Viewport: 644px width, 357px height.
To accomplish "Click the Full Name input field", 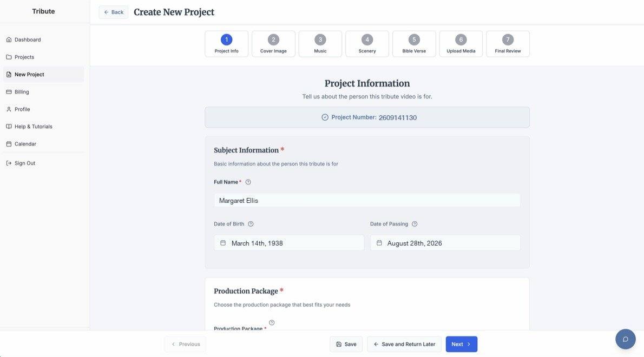I will click(367, 200).
